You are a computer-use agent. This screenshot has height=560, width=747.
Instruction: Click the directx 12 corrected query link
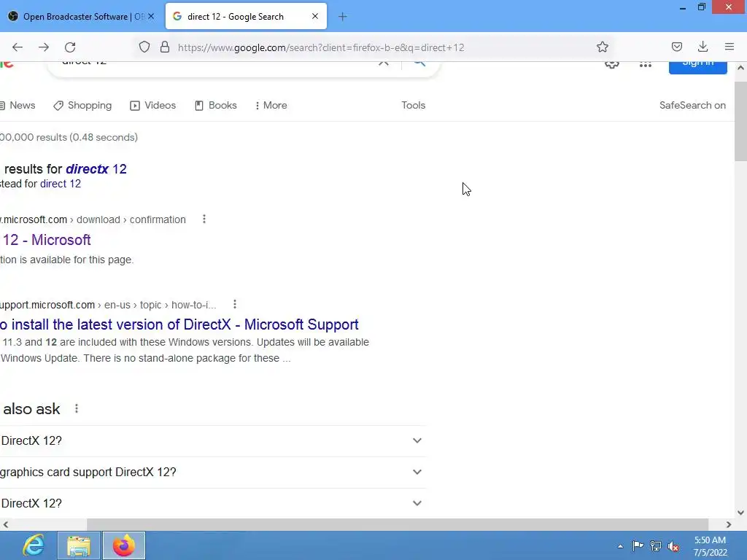[x=96, y=169]
